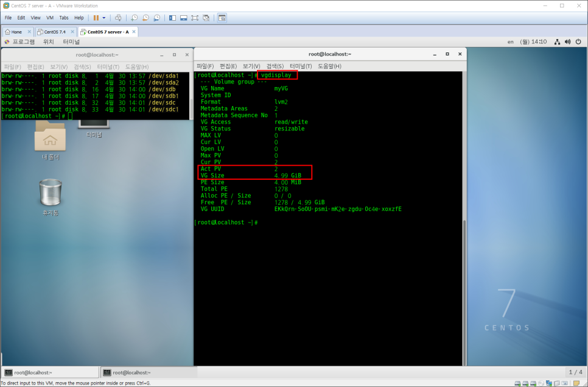Open the 위치 places menu
588x387 pixels.
point(48,41)
